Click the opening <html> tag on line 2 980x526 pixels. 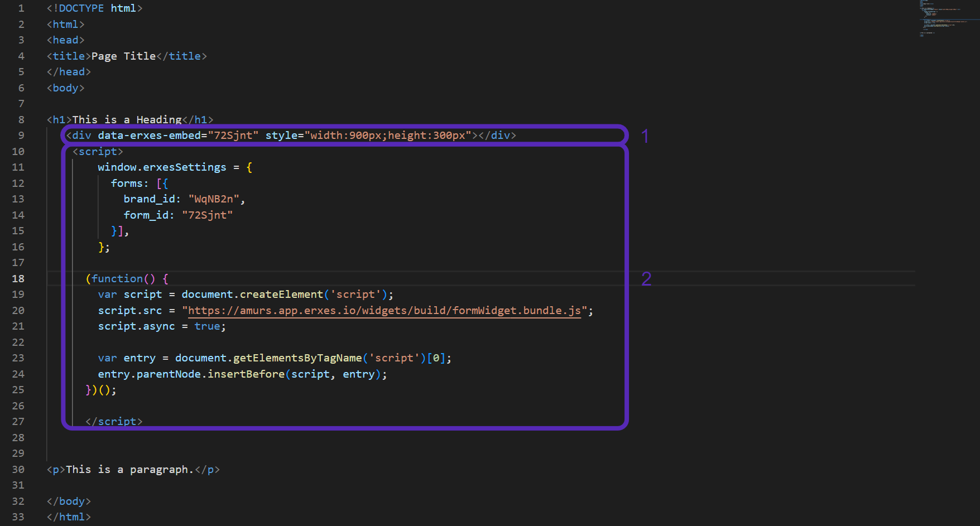pyautogui.click(x=65, y=24)
